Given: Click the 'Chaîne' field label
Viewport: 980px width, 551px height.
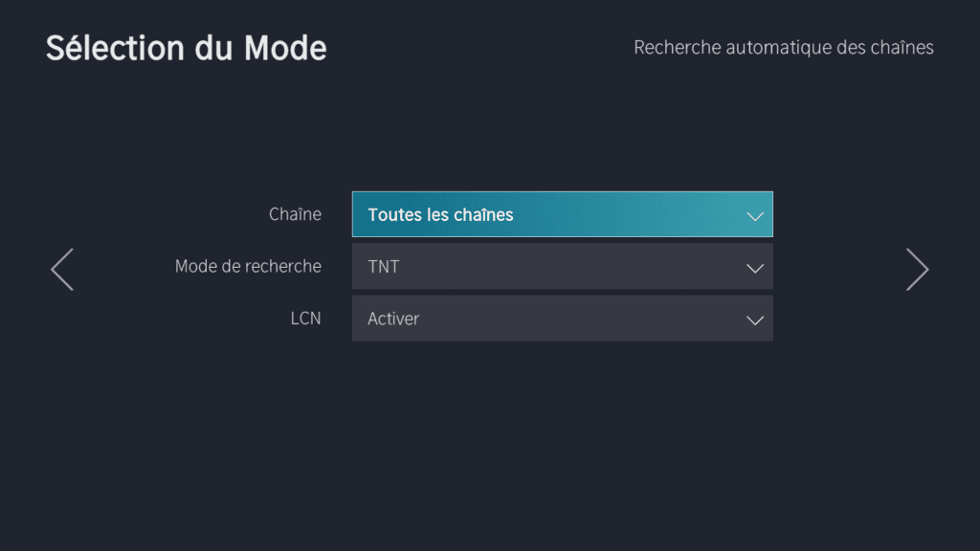Looking at the screenshot, I should [295, 214].
